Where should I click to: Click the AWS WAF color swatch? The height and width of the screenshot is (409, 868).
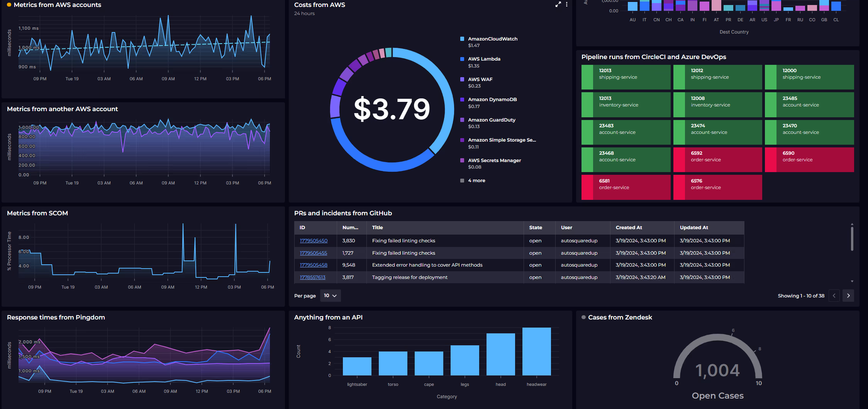tap(462, 79)
